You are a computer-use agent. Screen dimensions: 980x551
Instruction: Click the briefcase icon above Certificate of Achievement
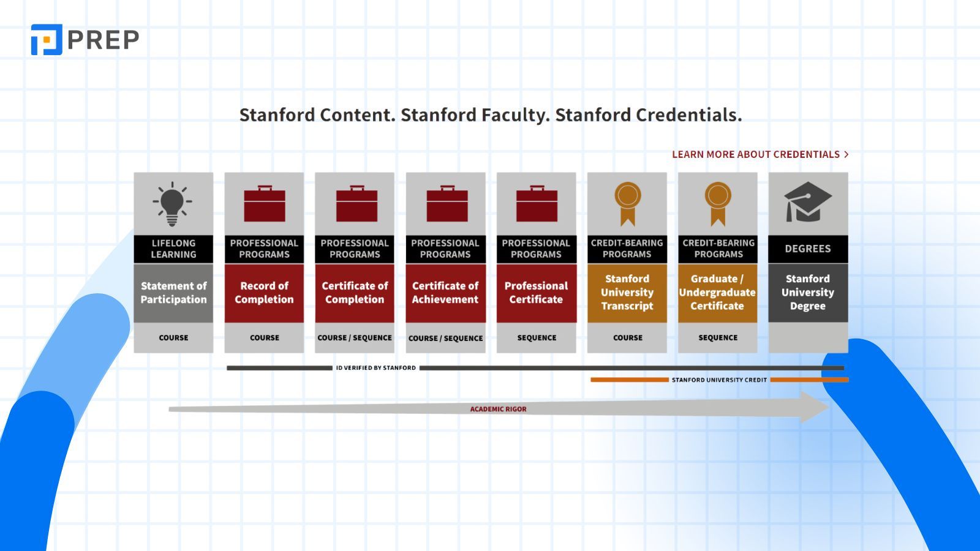click(x=447, y=203)
